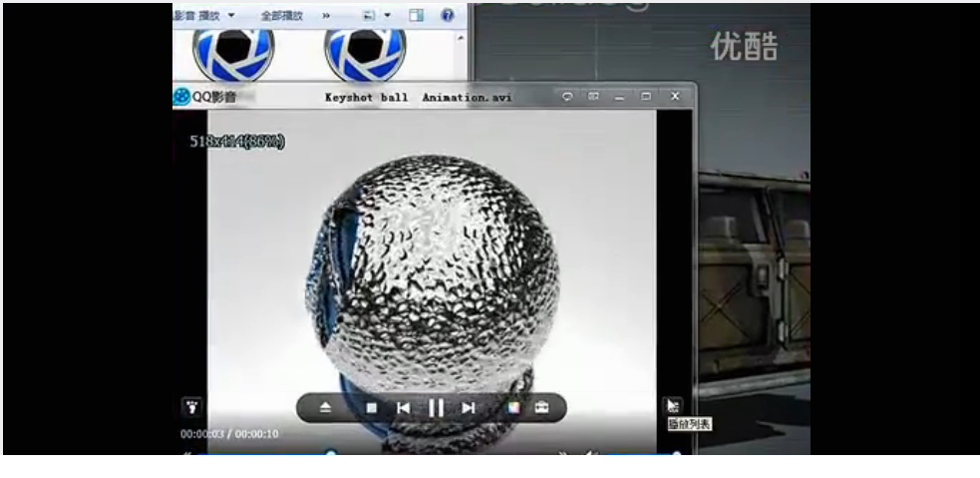Toggle the Explorer preview pane icon
The width and height of the screenshot is (980, 478).
pyautogui.click(x=417, y=16)
